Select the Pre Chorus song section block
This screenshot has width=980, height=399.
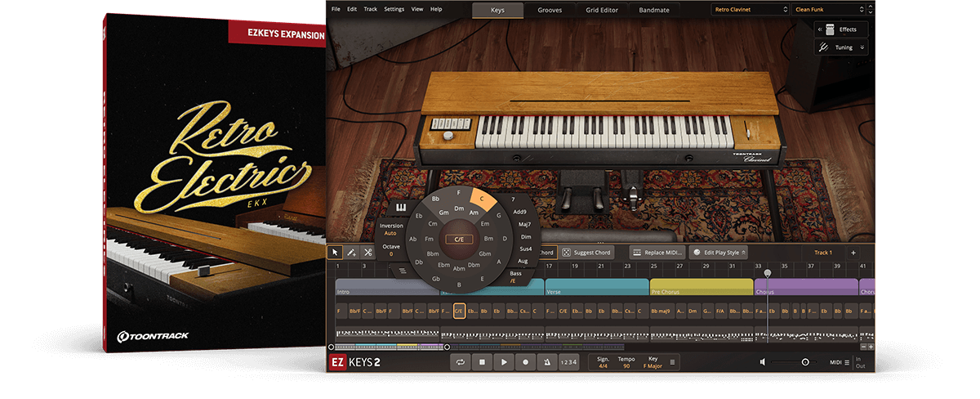coord(701,287)
